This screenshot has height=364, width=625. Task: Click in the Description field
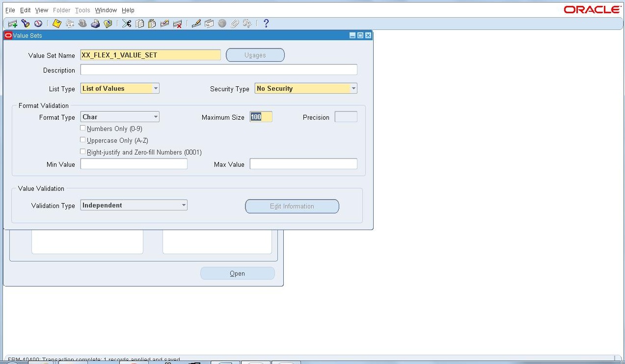(218, 69)
